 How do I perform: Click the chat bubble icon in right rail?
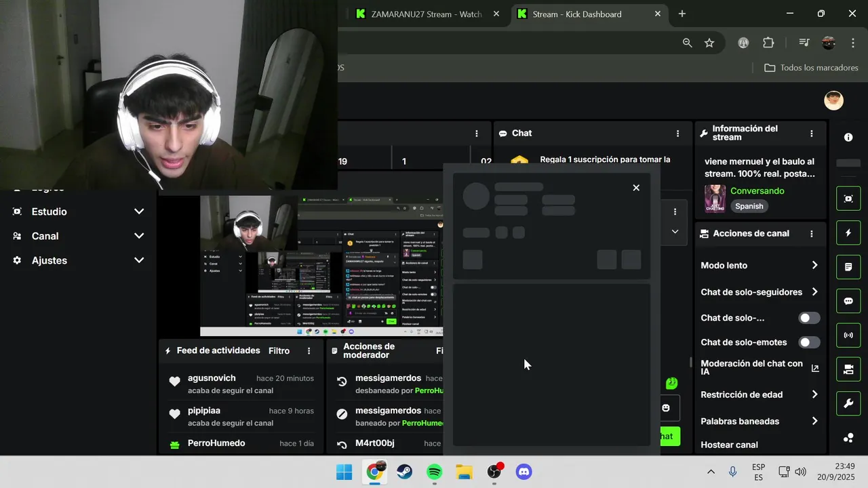coord(848,301)
